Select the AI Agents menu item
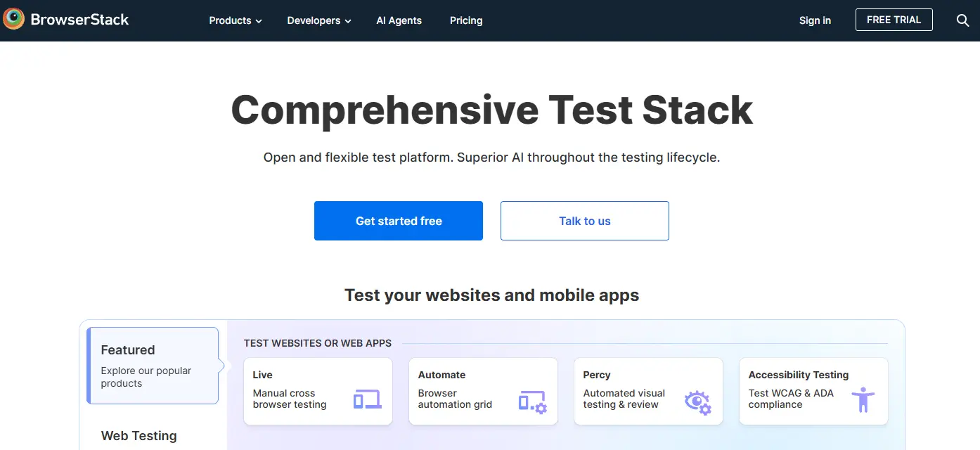The height and width of the screenshot is (450, 980). (399, 20)
